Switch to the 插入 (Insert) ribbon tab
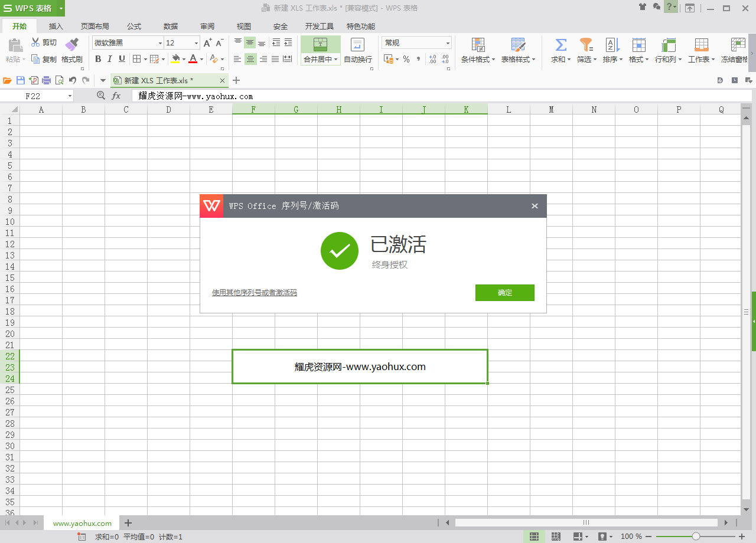 pos(56,27)
